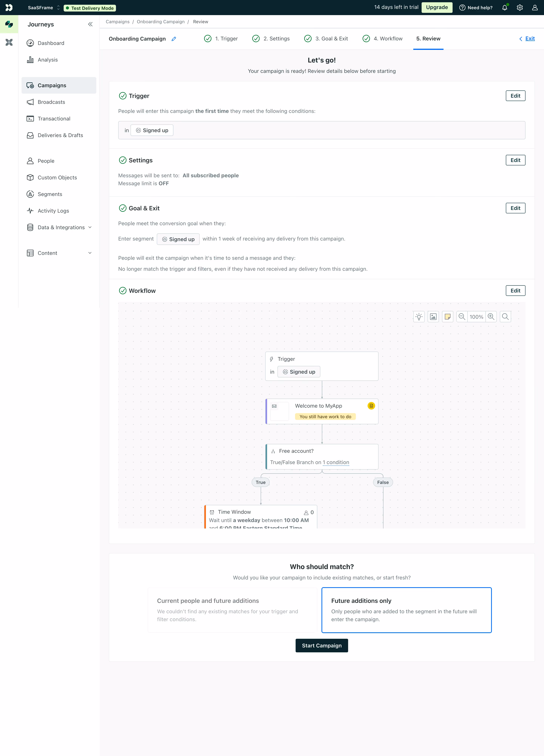Viewport: 544px width, 756px height.
Task: Open Analysis in sidebar
Action: 59,60
